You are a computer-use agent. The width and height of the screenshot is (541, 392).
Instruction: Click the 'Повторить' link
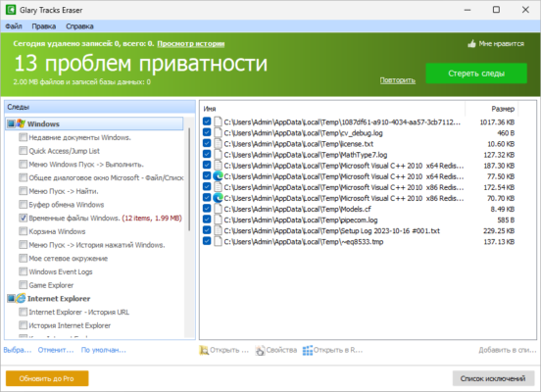tap(398, 80)
